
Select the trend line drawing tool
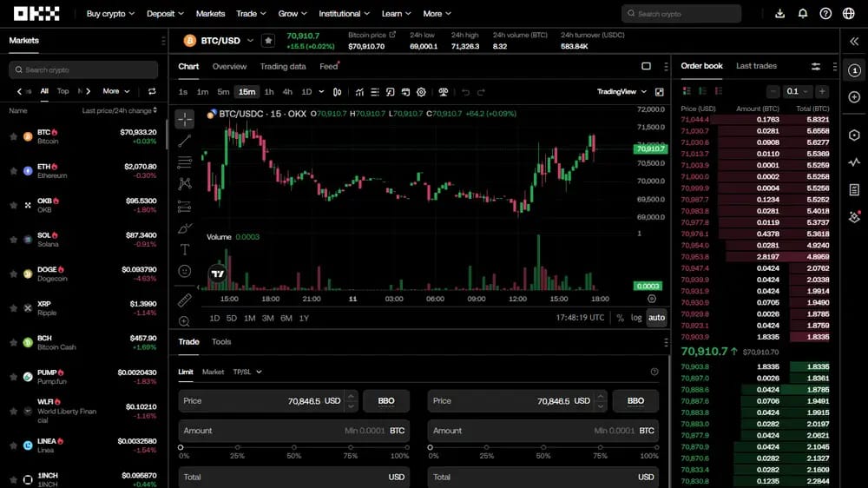pyautogui.click(x=184, y=141)
